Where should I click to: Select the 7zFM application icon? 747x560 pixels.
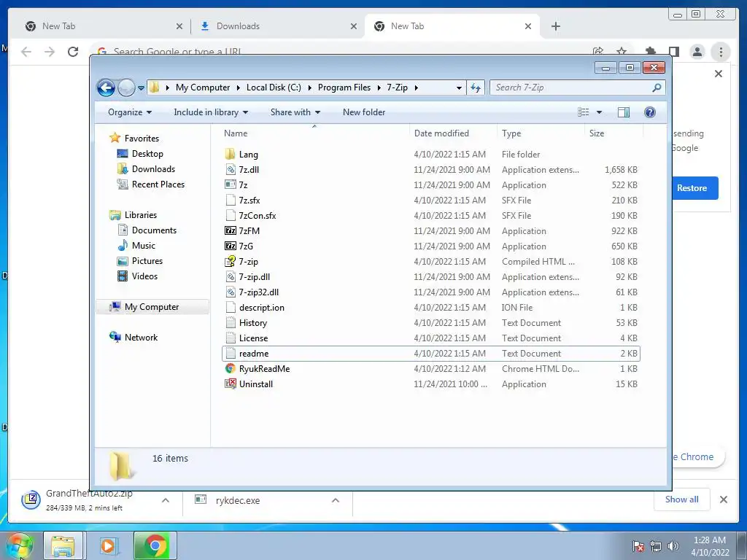click(230, 231)
